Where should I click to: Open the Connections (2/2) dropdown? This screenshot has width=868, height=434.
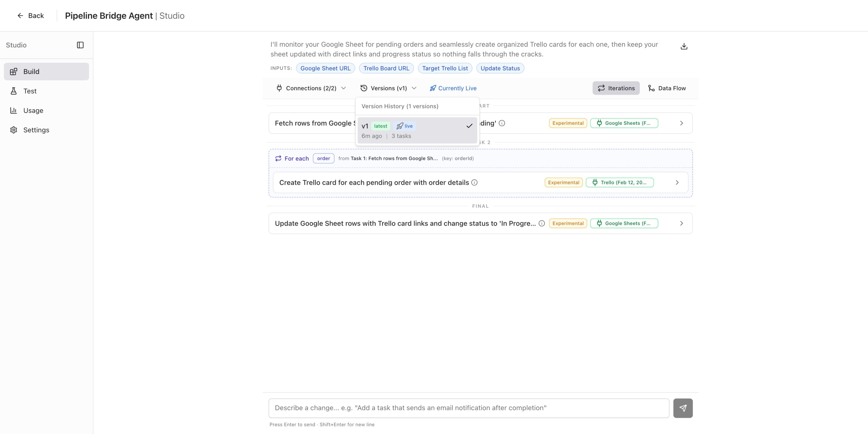tap(311, 88)
